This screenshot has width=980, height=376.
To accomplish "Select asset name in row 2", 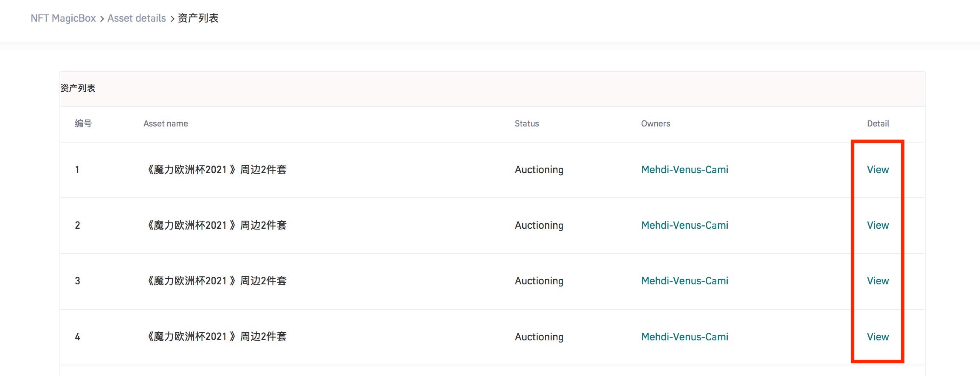I will 217,225.
